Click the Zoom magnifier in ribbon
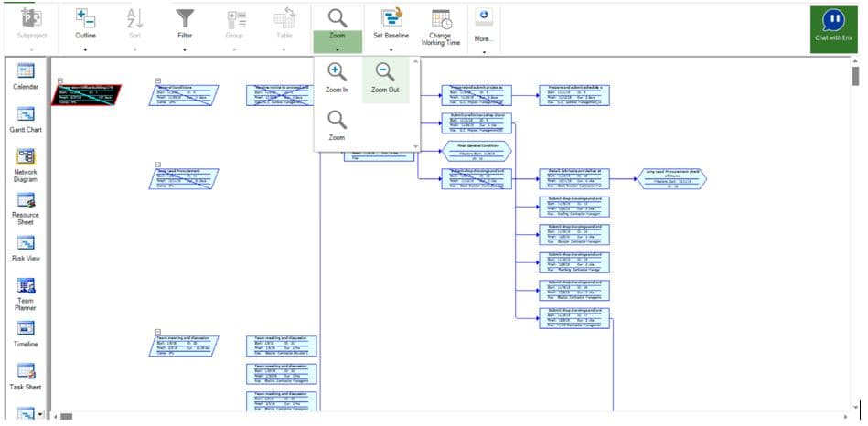868x426 pixels. coord(338,19)
